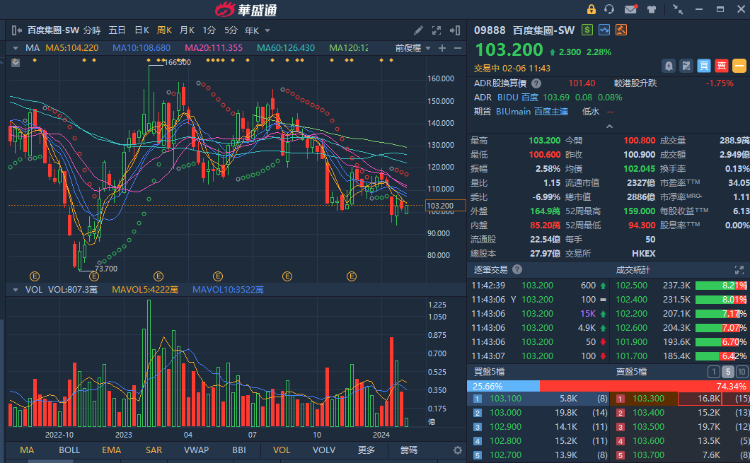750x463 pixels.
Task: Toggle the BOLL indicator
Action: (x=69, y=450)
